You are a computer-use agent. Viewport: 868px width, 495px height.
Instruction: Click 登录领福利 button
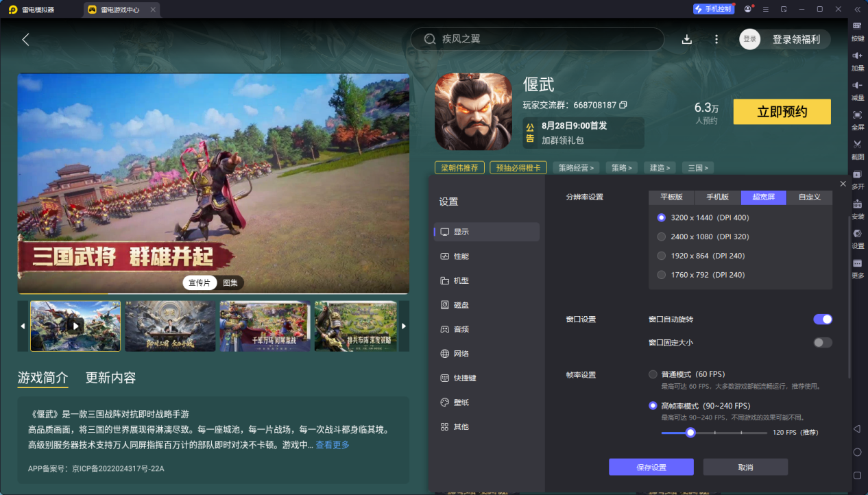[796, 39]
